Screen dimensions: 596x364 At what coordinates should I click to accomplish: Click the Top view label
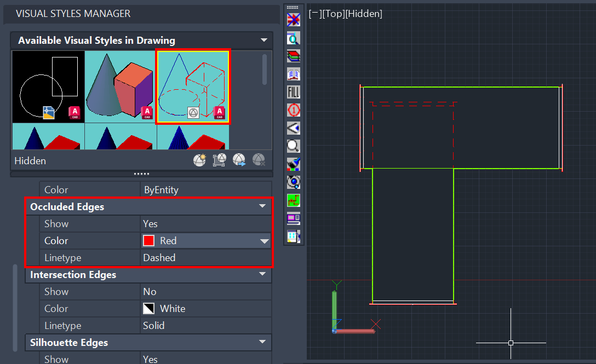[336, 14]
